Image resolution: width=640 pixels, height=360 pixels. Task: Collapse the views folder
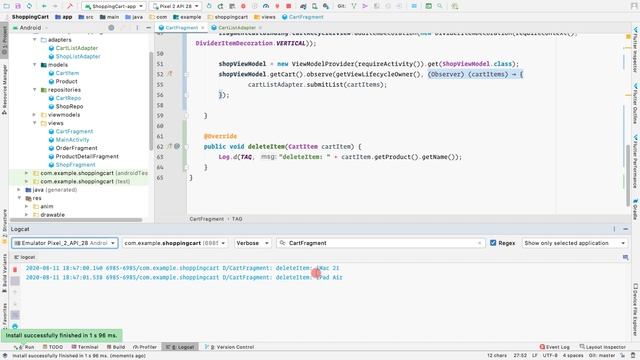(35, 123)
